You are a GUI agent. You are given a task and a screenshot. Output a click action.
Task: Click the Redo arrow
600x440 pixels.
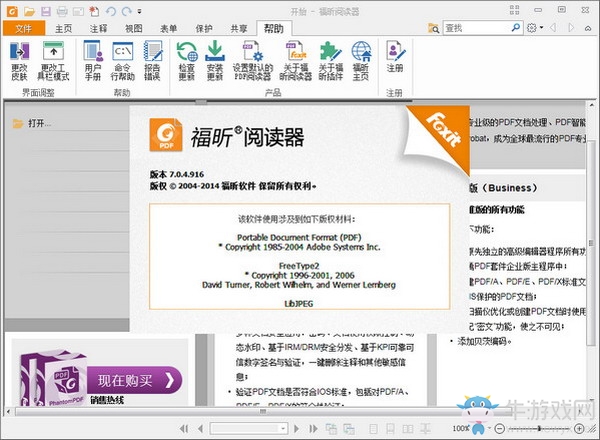click(126, 11)
